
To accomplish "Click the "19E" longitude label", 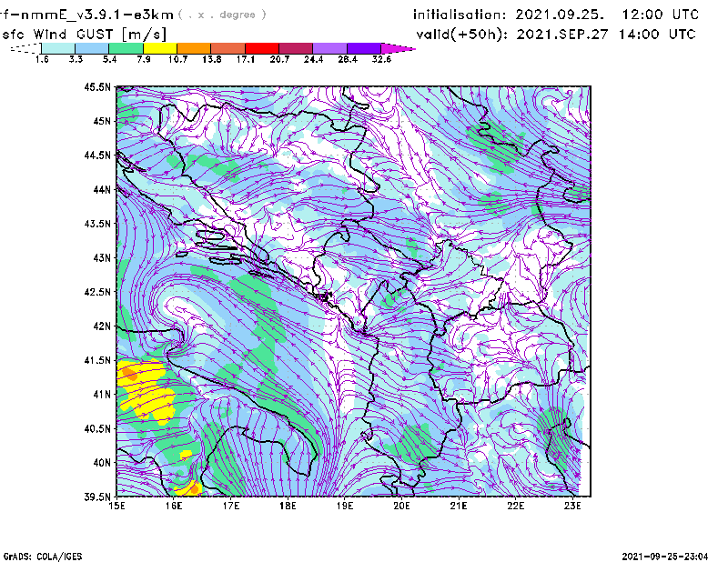I will [345, 506].
